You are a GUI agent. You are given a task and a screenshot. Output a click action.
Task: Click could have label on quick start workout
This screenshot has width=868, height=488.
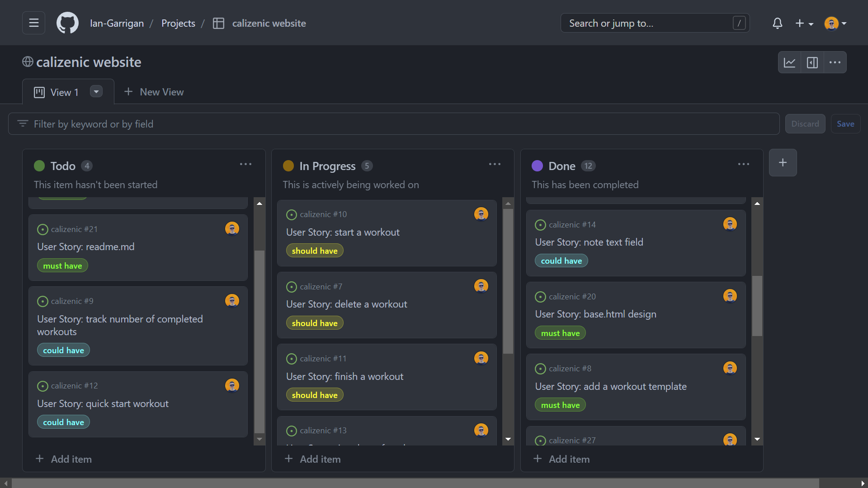click(63, 422)
